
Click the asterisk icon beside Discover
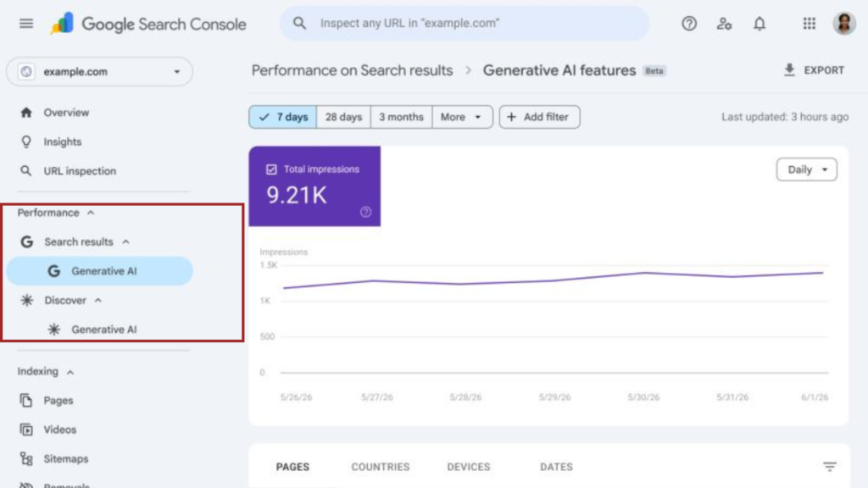coord(26,300)
